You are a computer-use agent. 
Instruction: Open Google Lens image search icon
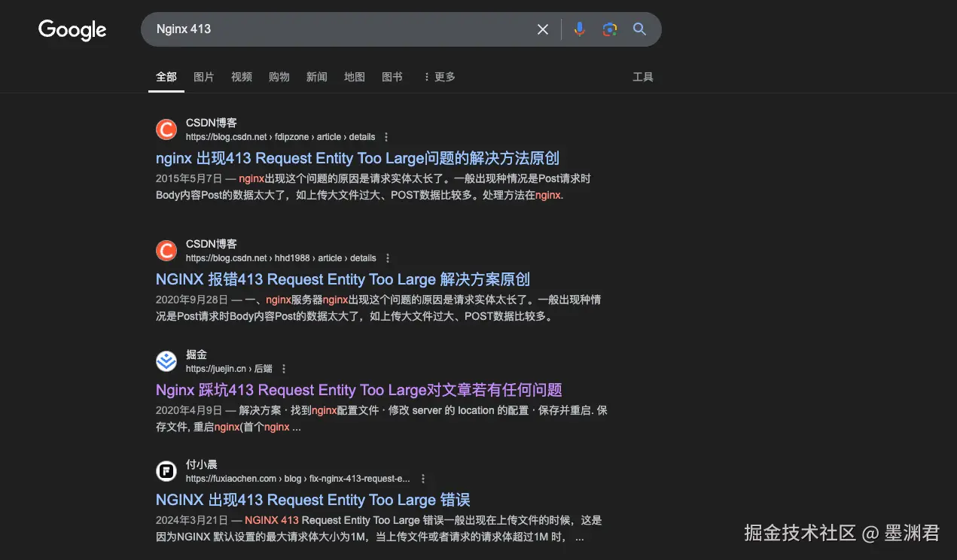(x=610, y=29)
